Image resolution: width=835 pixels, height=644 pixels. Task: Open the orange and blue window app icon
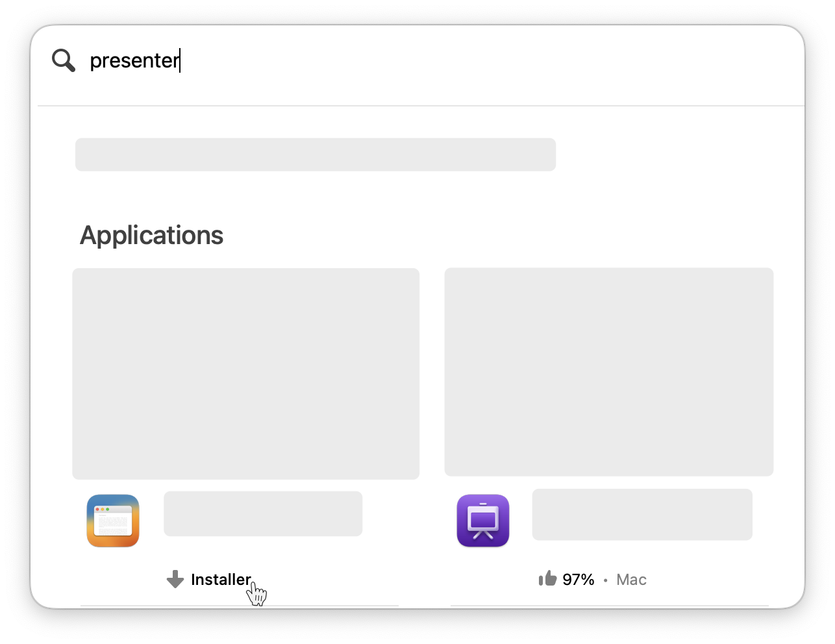113,521
